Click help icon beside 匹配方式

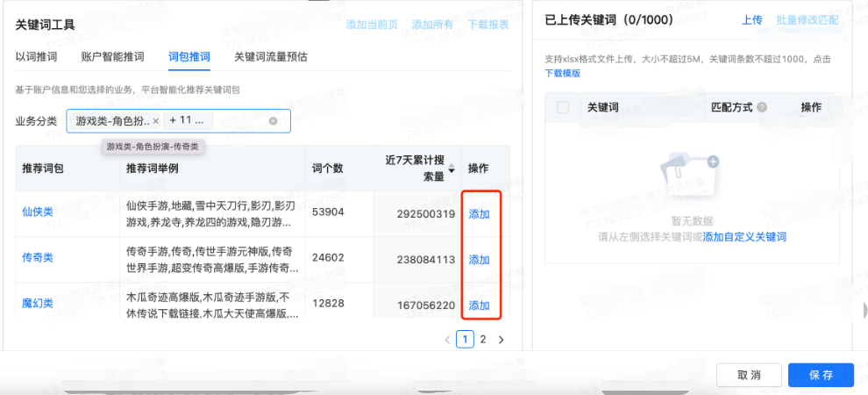click(x=762, y=107)
